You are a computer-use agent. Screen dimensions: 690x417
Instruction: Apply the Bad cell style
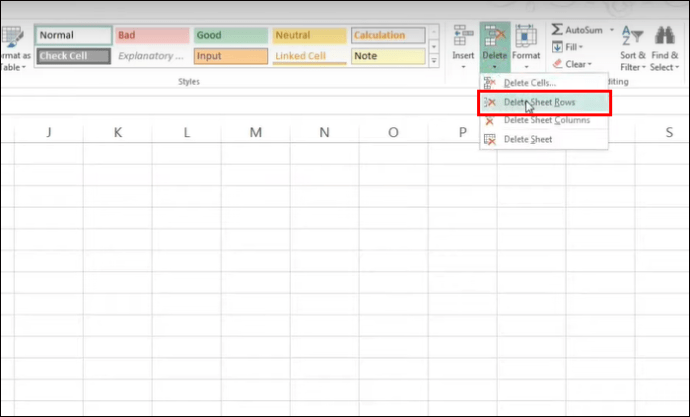tap(152, 35)
